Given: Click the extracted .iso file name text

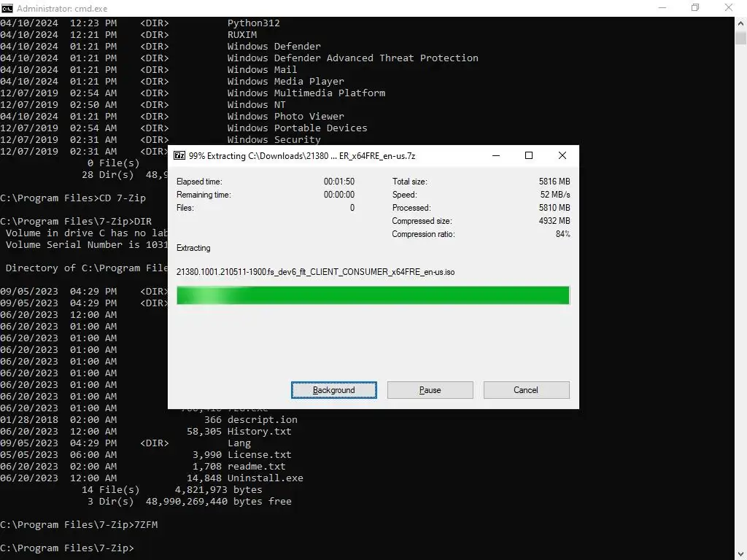Looking at the screenshot, I should coord(315,272).
